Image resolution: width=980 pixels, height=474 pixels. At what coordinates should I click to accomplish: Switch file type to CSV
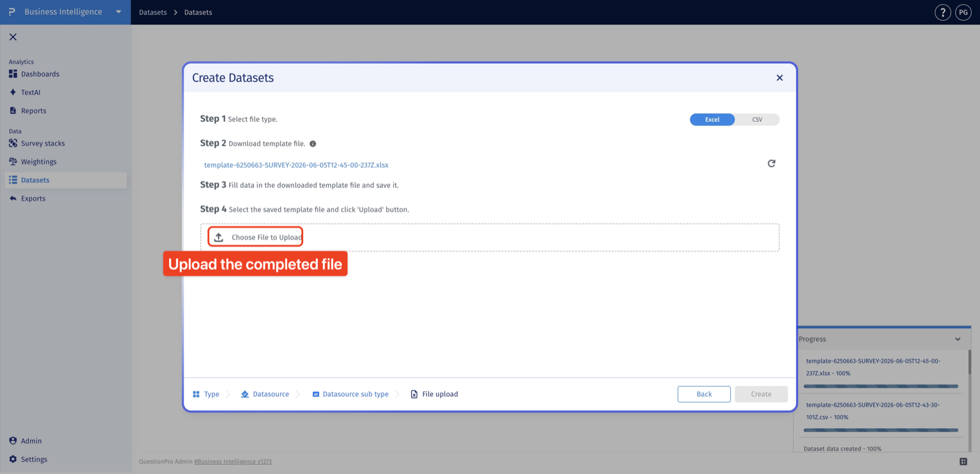click(758, 119)
